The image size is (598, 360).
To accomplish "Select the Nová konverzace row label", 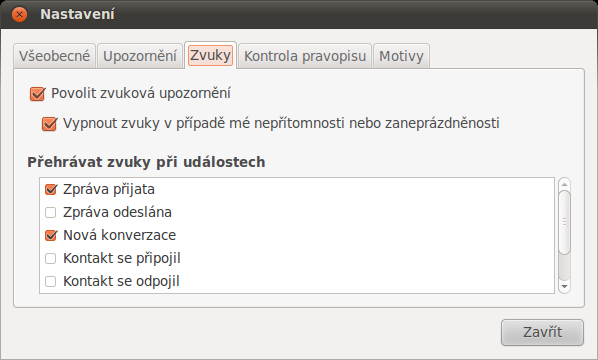I will pos(119,235).
